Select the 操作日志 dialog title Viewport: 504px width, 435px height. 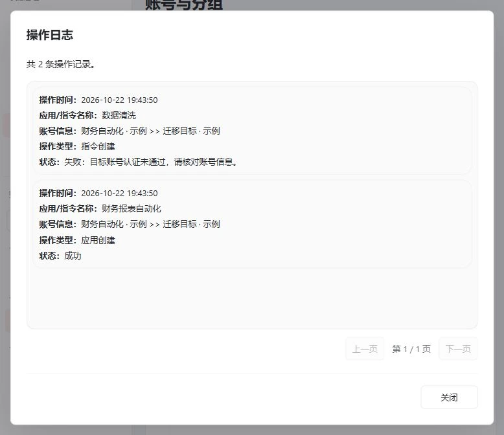click(x=50, y=35)
